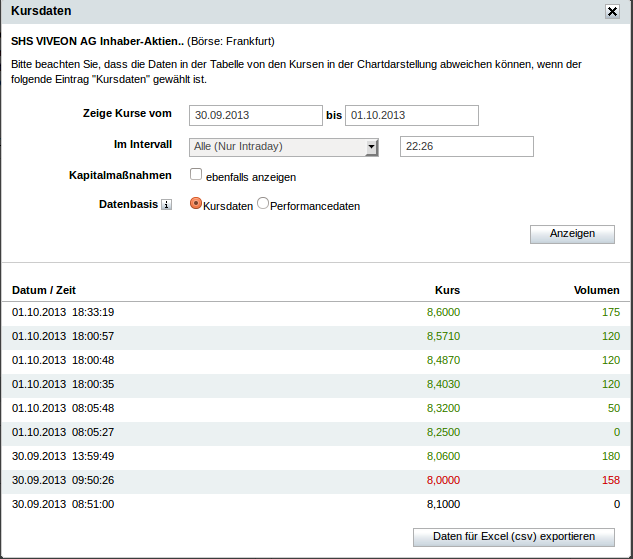Export data with Daten für Excel (csv) exportieren

[514, 537]
